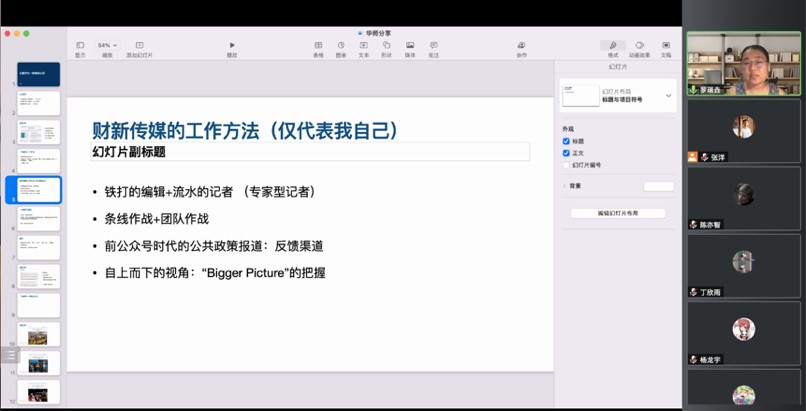
Task: Click muted mic icon next to 陈亦智
Action: pos(693,225)
